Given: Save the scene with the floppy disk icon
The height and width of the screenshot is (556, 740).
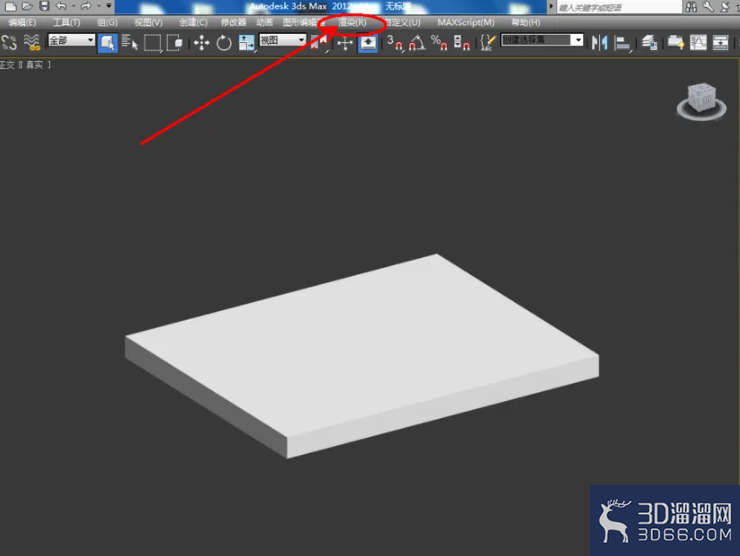Looking at the screenshot, I should (44, 6).
